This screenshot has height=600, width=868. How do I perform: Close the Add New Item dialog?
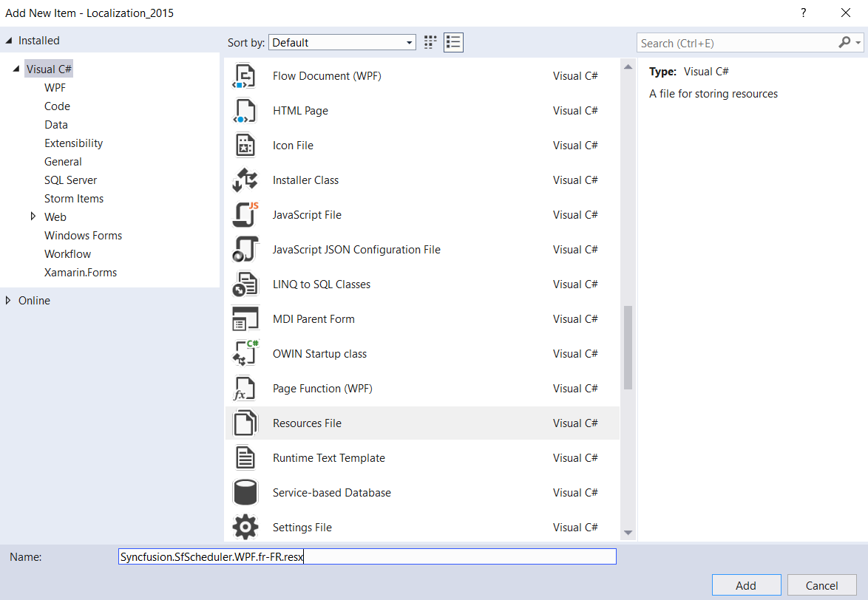[x=845, y=13]
